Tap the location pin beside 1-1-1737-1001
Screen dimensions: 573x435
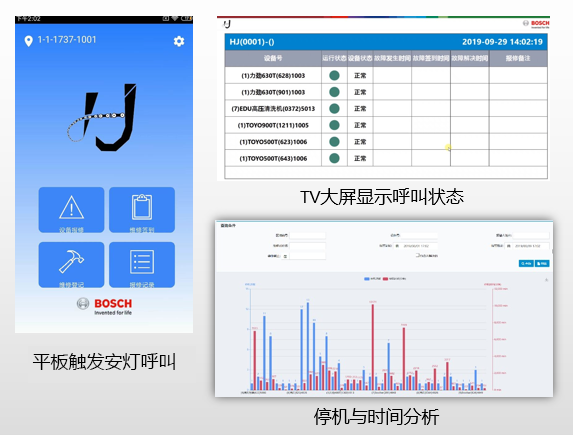click(28, 41)
